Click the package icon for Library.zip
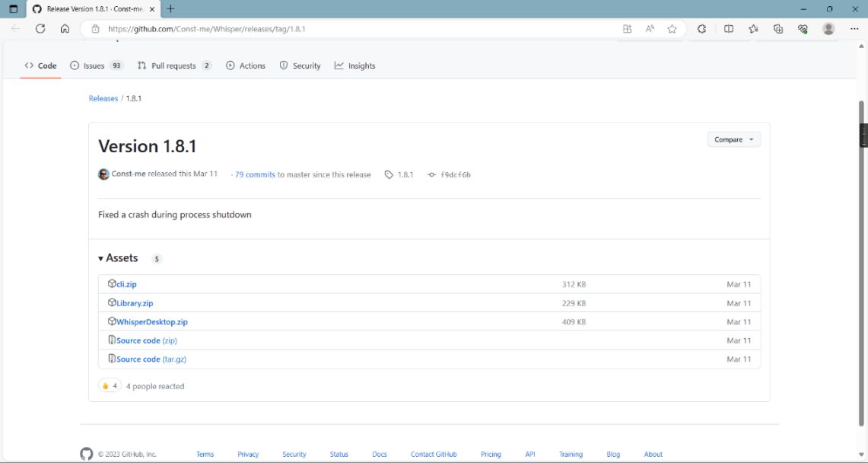 tap(112, 302)
